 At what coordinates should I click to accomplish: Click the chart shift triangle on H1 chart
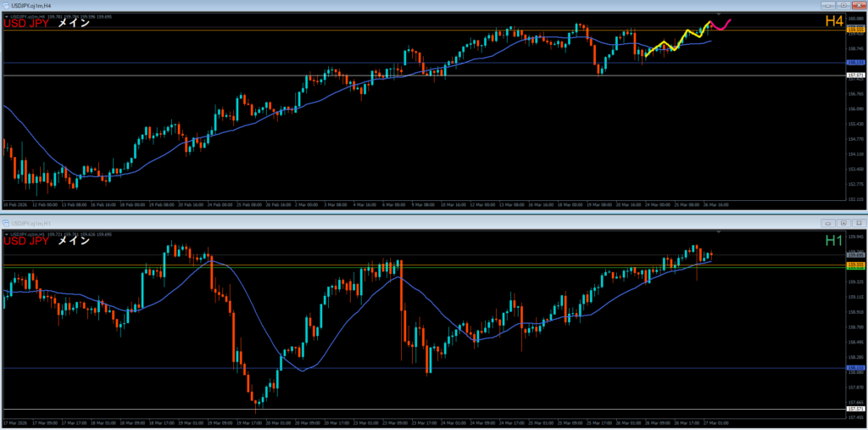point(719,232)
